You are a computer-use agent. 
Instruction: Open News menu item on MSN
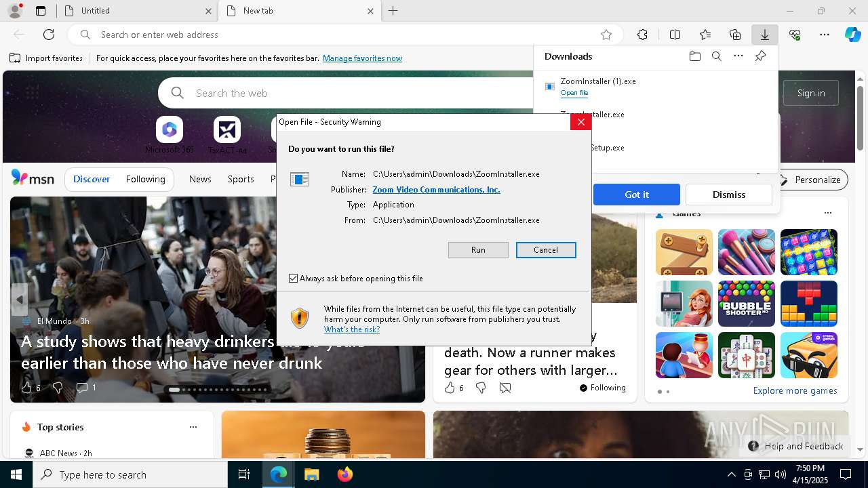click(200, 180)
